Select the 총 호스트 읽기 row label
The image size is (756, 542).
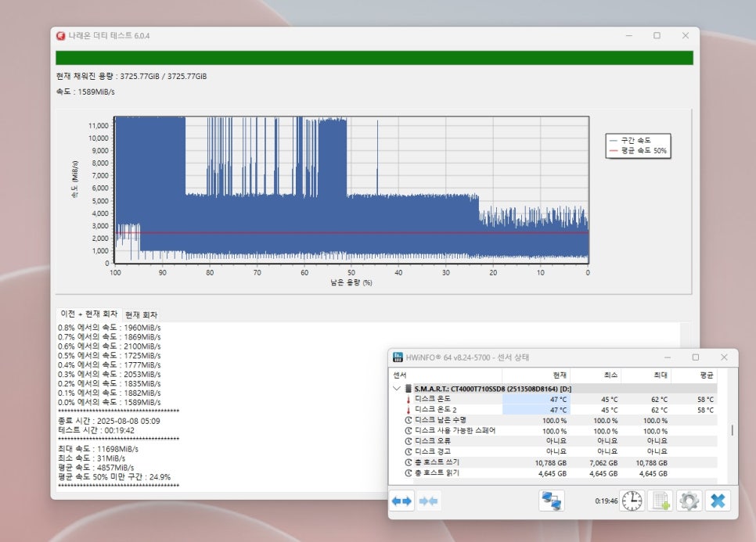tap(437, 473)
